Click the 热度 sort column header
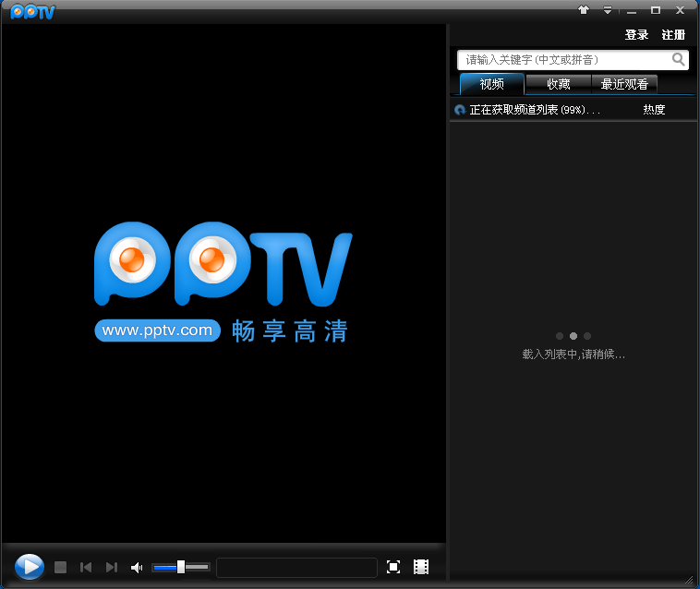The height and width of the screenshot is (589, 700). [654, 110]
